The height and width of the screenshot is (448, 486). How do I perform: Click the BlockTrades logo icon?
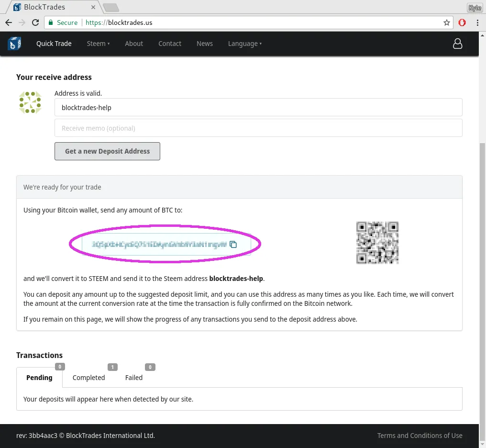(x=14, y=44)
